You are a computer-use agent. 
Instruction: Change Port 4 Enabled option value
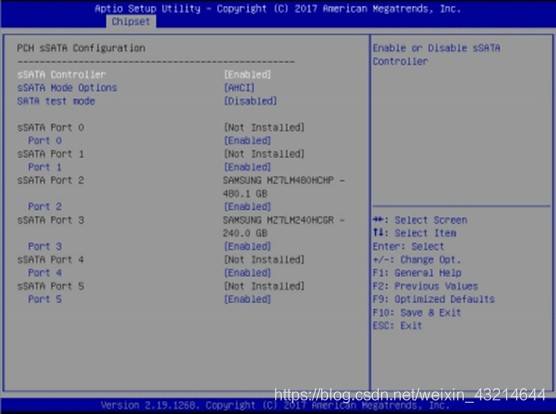pyautogui.click(x=248, y=273)
